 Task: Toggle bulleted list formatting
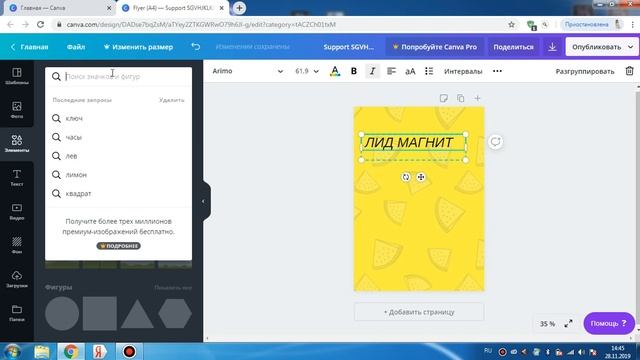click(x=429, y=71)
